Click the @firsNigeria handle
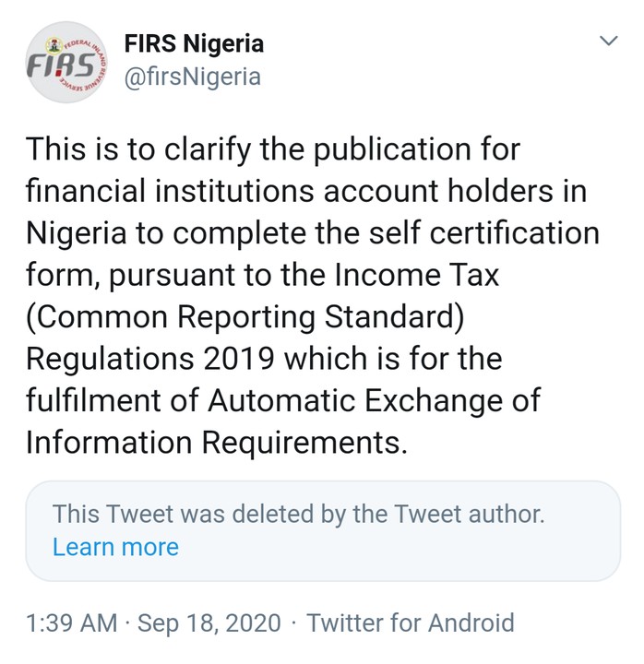This screenshot has height=664, width=644. (192, 77)
